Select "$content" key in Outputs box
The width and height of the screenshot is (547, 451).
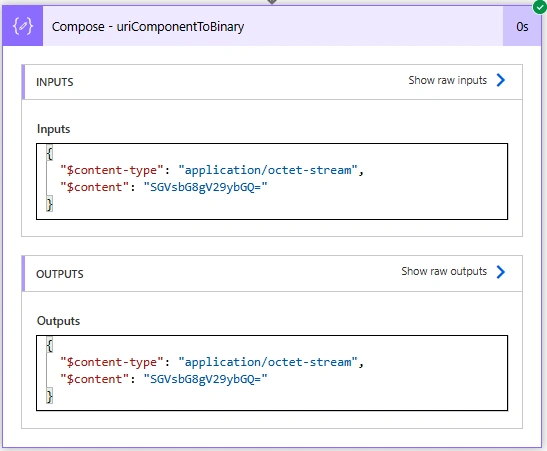pyautogui.click(x=95, y=379)
